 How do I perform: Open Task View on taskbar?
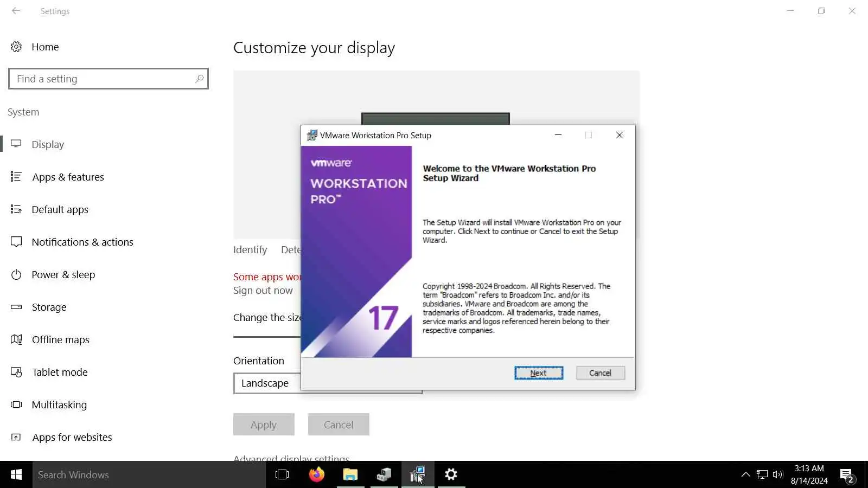[282, 474]
